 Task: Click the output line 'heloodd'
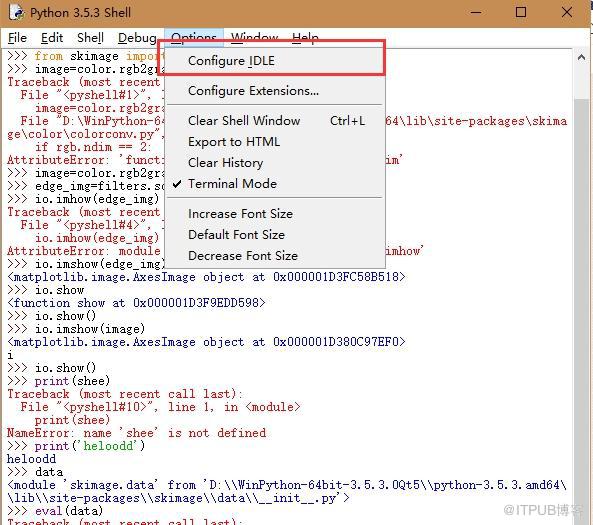point(31,459)
